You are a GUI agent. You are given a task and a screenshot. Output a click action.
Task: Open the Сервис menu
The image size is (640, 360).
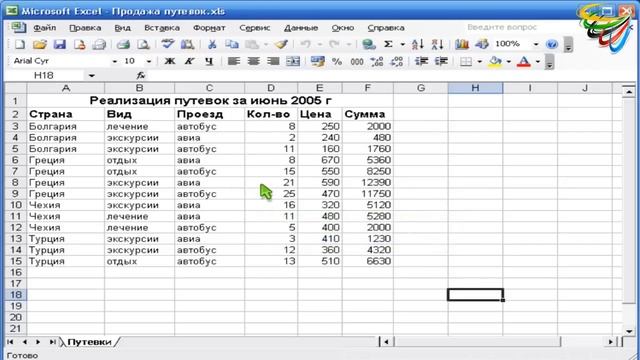255,28
